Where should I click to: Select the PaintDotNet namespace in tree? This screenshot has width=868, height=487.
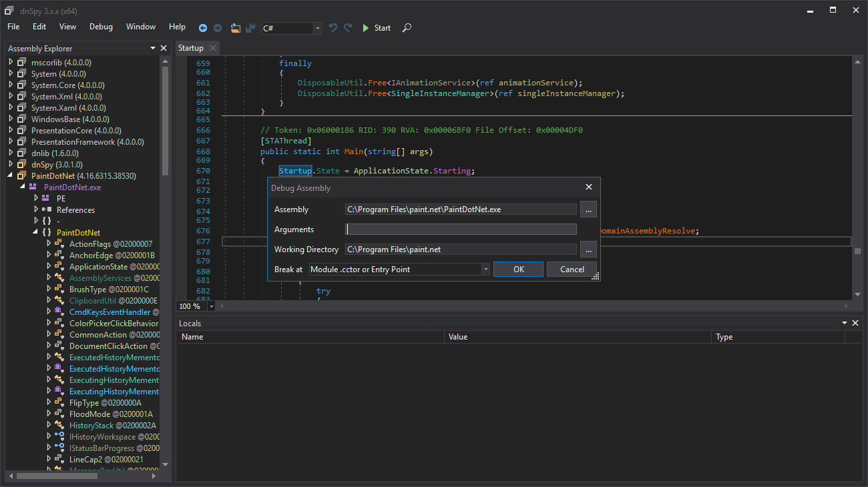pyautogui.click(x=78, y=233)
